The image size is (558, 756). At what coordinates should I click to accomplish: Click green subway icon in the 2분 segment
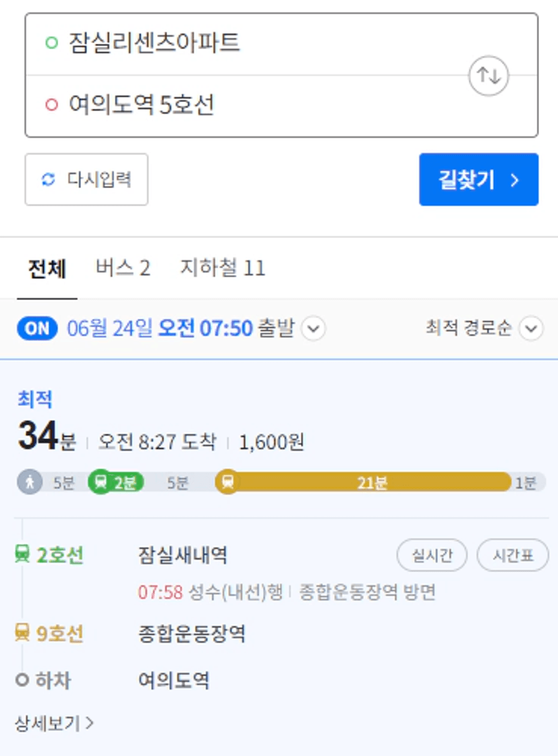pos(101,482)
